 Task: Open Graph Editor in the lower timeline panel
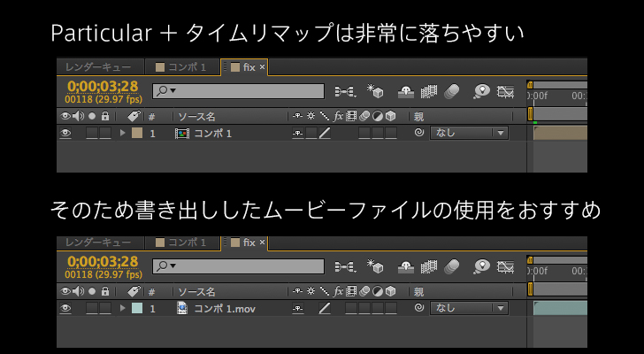[x=506, y=265]
